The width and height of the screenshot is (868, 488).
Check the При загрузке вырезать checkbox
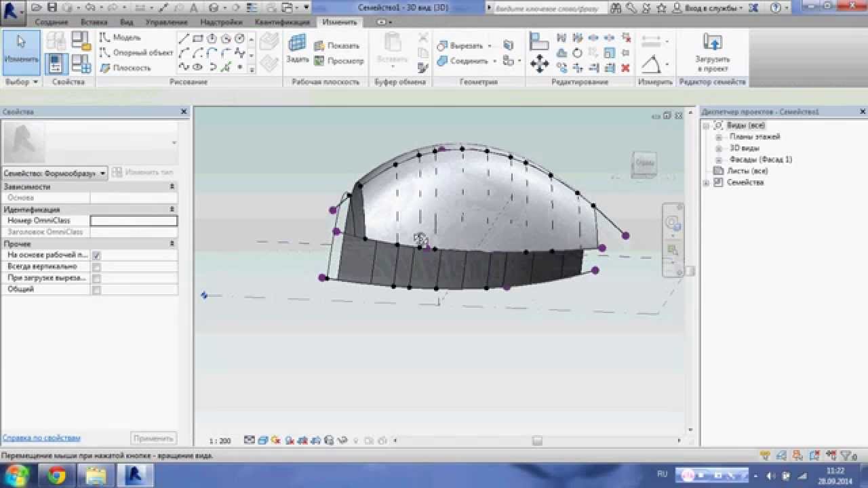pos(96,279)
